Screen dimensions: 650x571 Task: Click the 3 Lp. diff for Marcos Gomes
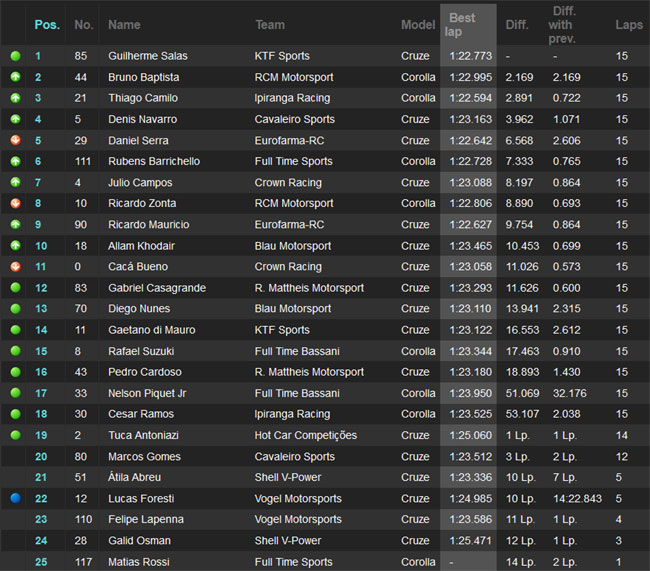coord(517,457)
